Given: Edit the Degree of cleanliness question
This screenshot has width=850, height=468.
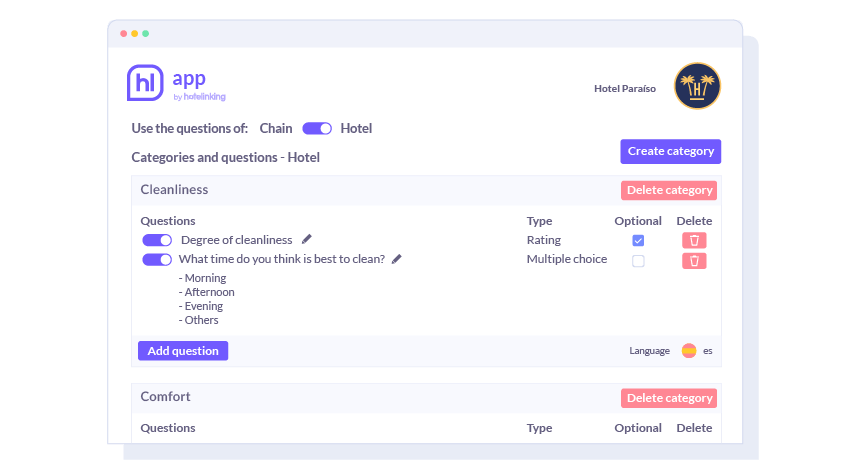Looking at the screenshot, I should 307,239.
